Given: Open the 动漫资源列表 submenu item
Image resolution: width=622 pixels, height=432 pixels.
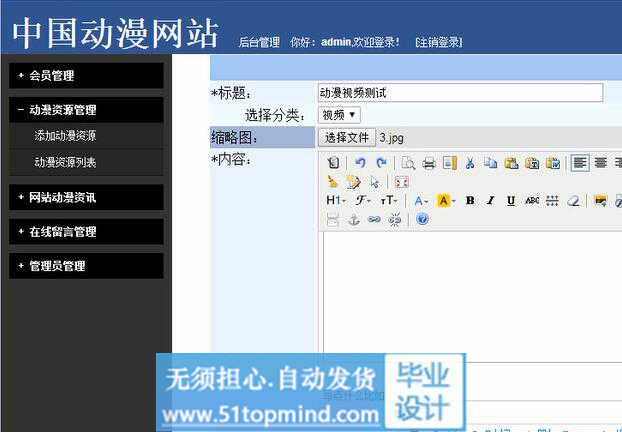Looking at the screenshot, I should coord(65,162).
